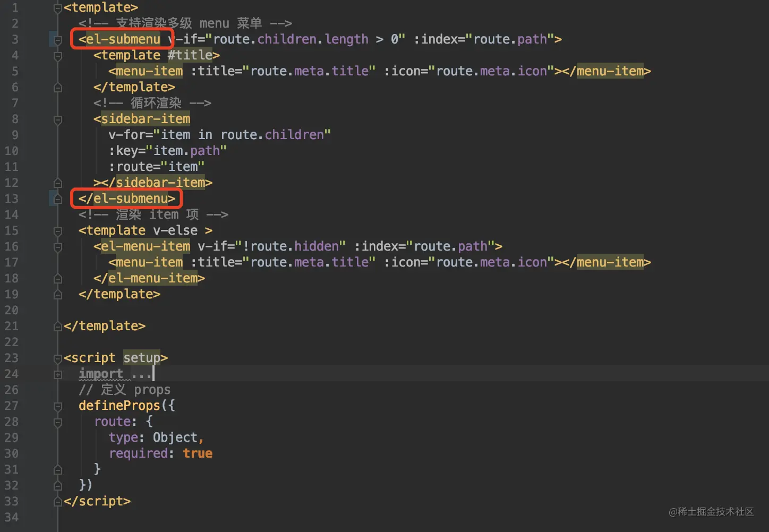
Task: Click '!route.hidden' on line 16
Action: point(290,246)
